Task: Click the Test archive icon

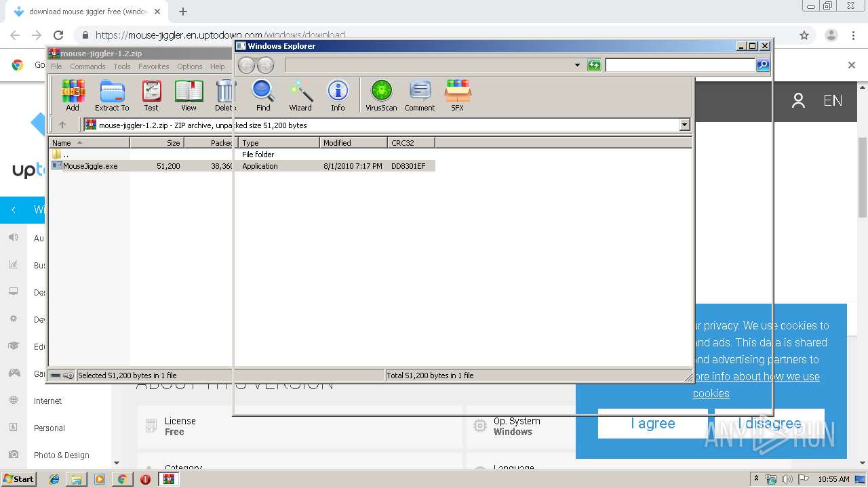Action: click(x=151, y=95)
